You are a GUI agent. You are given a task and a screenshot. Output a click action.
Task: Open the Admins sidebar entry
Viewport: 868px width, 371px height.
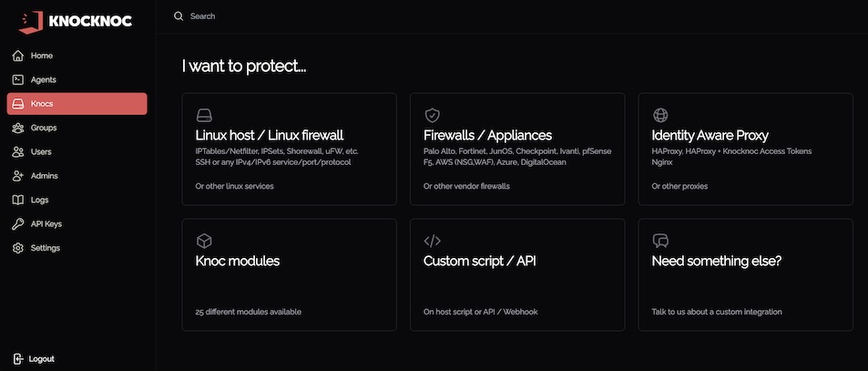click(43, 176)
